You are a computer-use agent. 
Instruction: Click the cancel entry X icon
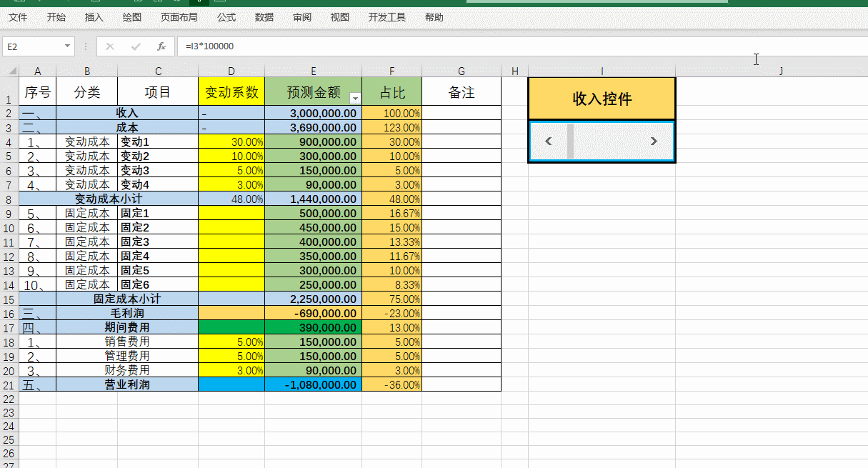(110, 46)
